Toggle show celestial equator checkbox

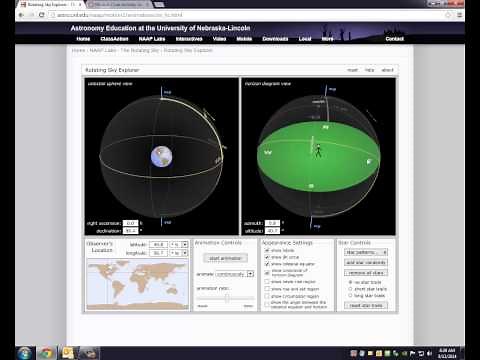[267, 264]
